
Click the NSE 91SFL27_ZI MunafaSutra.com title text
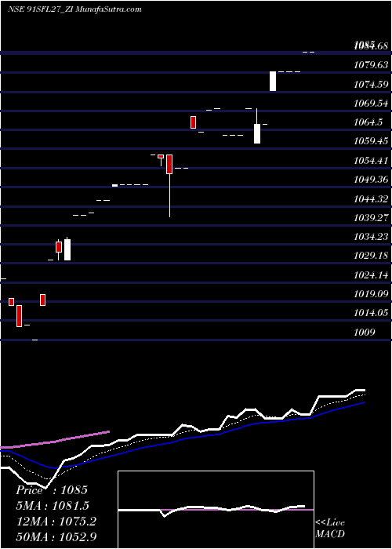point(74,9)
